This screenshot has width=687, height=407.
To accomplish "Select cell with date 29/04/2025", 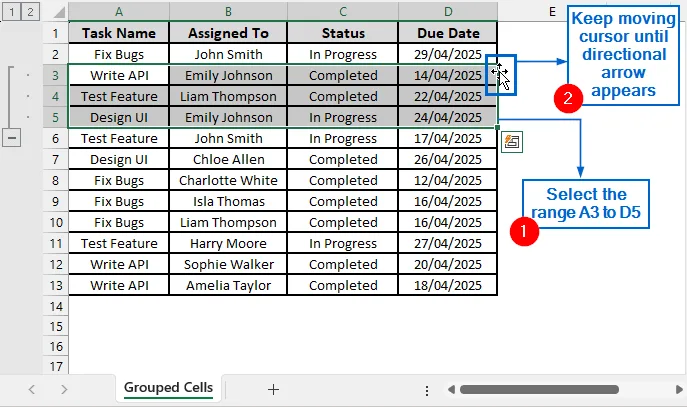I will [x=448, y=54].
